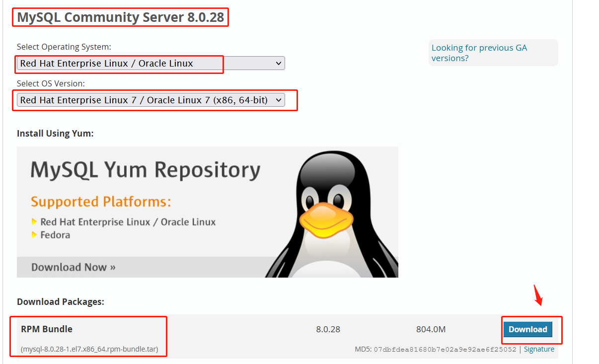Click the 8.0.28 version cell
Viewport: 599px width, 364px height.
[x=328, y=329]
